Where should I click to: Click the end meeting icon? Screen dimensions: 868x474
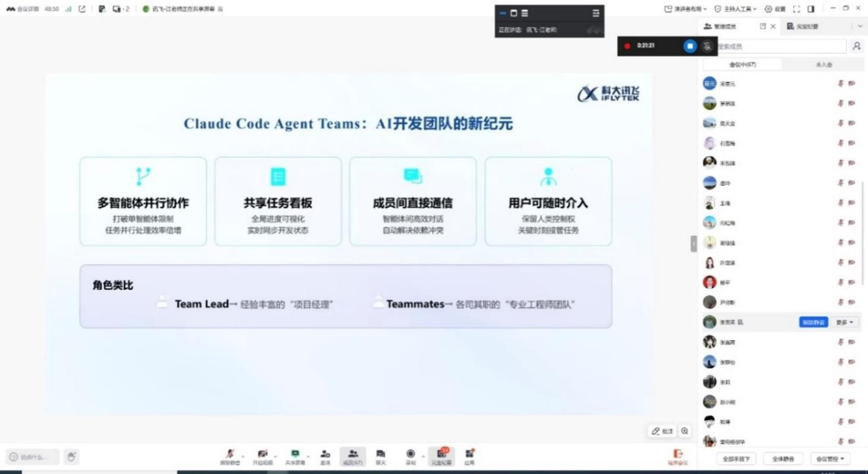(678, 454)
